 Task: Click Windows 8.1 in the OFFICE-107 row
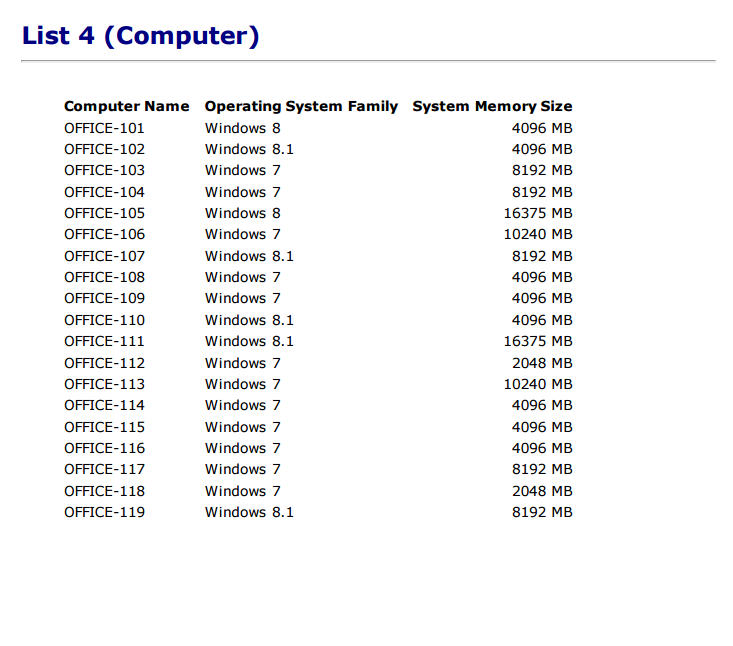click(x=249, y=256)
